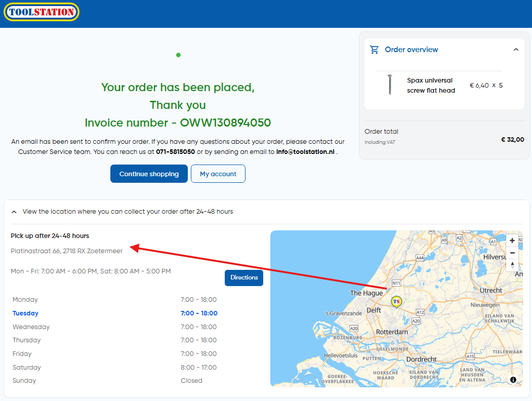The image size is (532, 401).
Task: Click Rotterdam label on the map
Action: click(392, 332)
